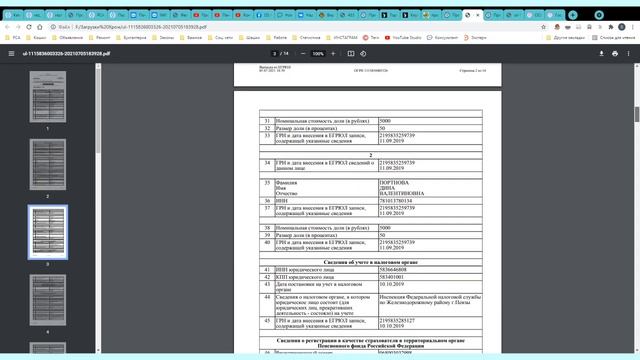The width and height of the screenshot is (640, 360).
Task: Open the Объявления bookmark folder
Action: coord(67,38)
